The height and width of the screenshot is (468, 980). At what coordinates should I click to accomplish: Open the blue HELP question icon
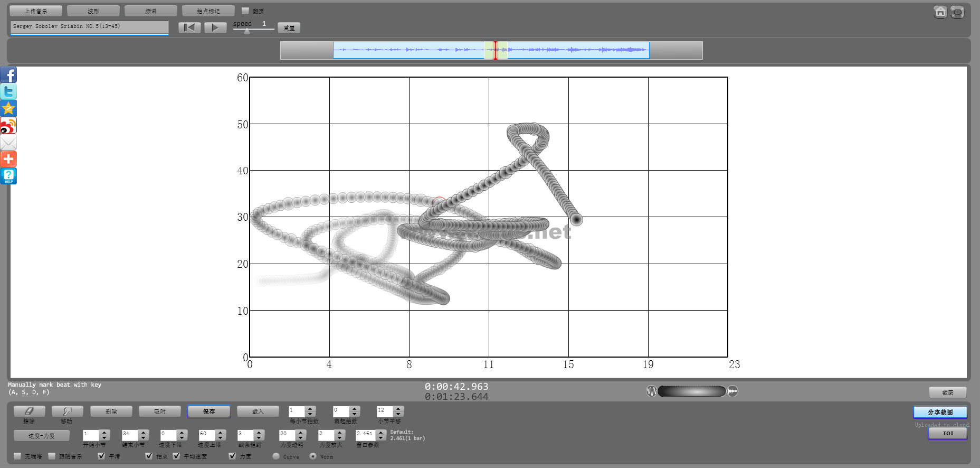point(8,176)
